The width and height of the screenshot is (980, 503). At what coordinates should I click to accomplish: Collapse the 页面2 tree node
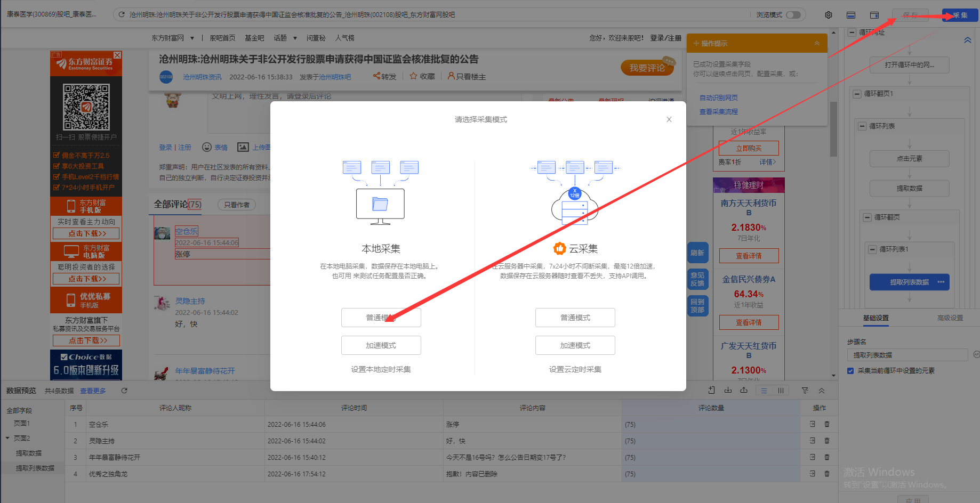click(7, 438)
